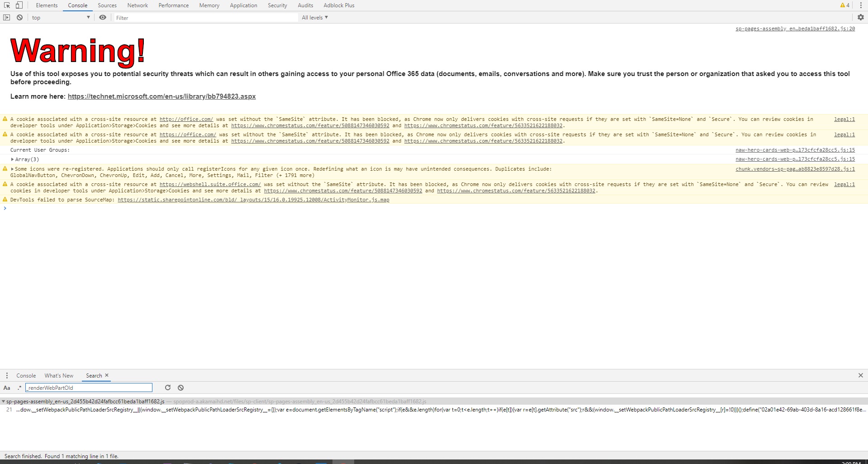Open sp-pages-assembly js:20 source link
This screenshot has height=464, width=868.
click(x=795, y=29)
